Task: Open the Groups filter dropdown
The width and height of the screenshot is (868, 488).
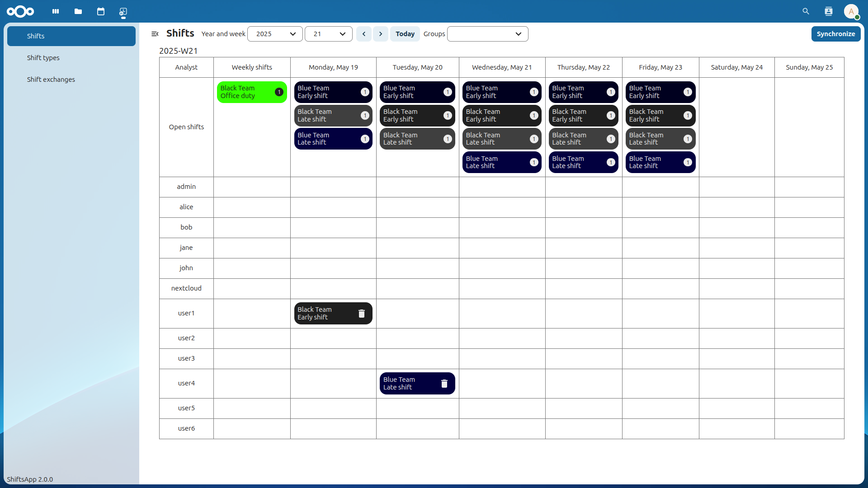Action: (x=487, y=34)
